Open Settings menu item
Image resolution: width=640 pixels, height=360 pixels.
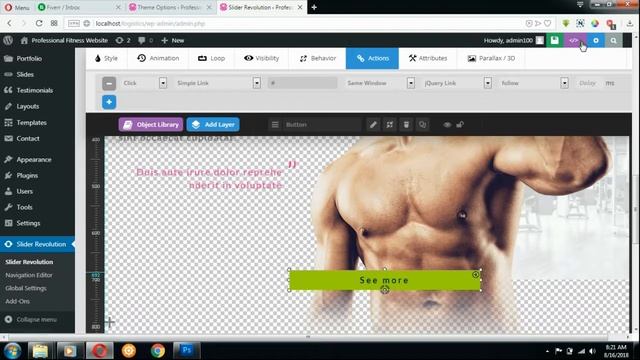(28, 223)
